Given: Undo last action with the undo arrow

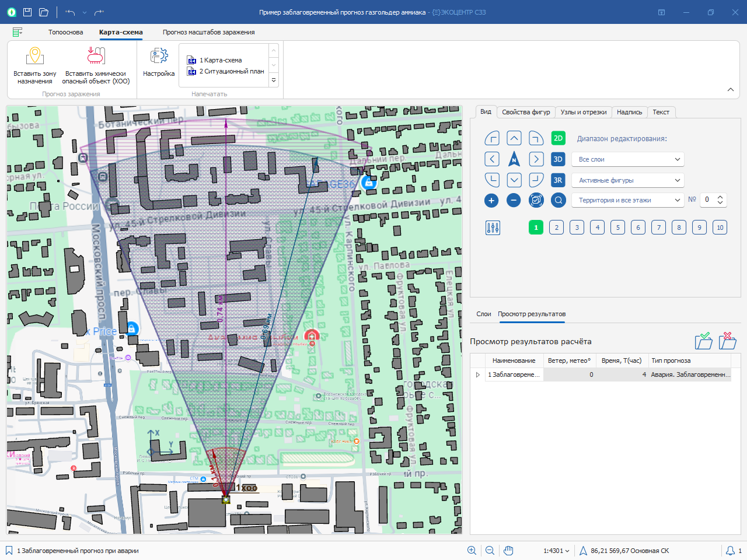Looking at the screenshot, I should coord(71,12).
